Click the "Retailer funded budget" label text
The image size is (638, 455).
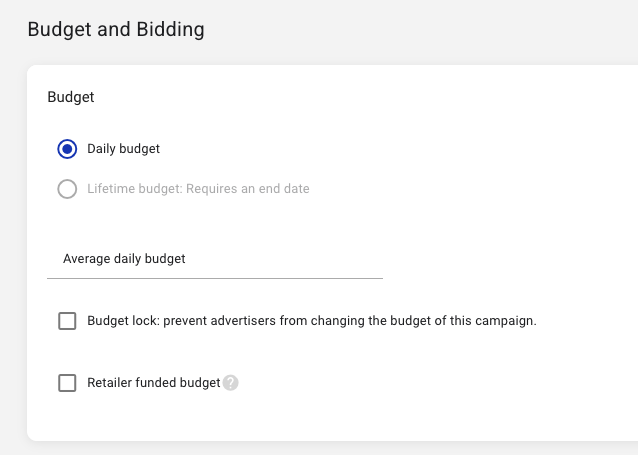coord(153,383)
